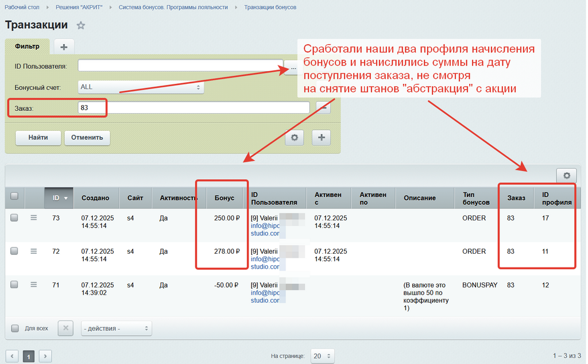The image size is (588, 364).
Task: Open row actions menu for transaction 71
Action: coord(34,284)
